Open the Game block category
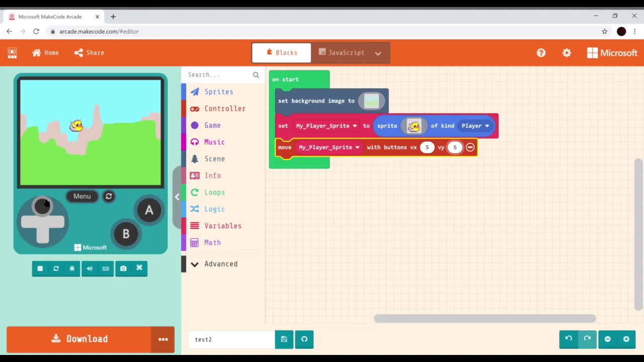 (223, 125)
